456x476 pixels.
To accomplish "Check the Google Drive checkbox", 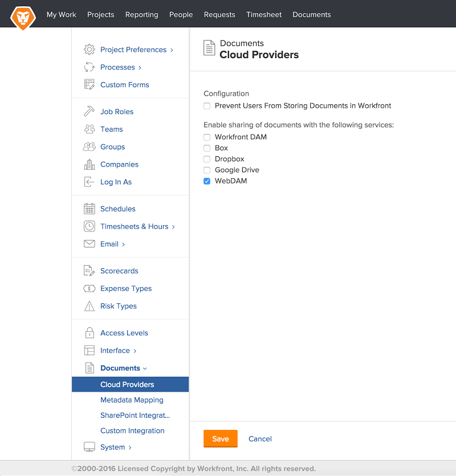I will click(x=207, y=170).
